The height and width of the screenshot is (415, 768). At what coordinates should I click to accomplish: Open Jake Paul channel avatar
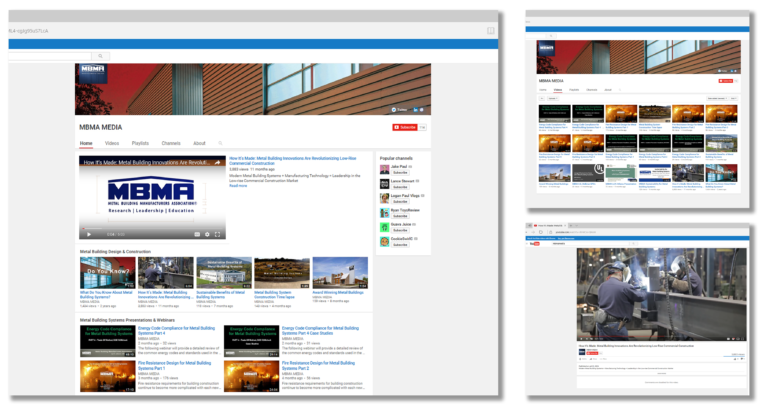384,170
